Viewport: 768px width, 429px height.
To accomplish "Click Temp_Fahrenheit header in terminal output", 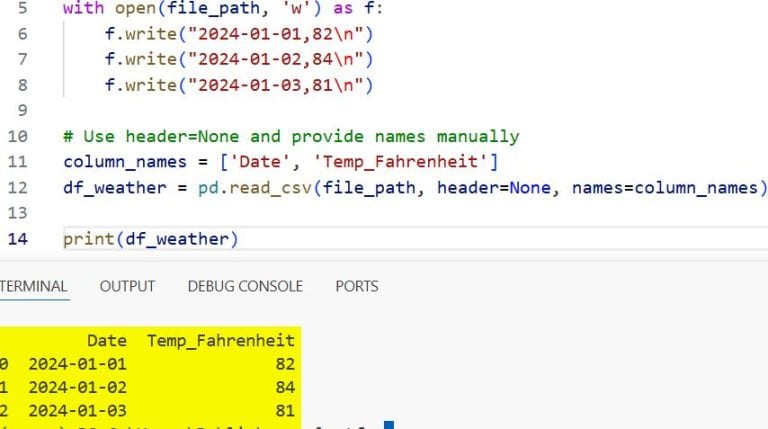I will [x=221, y=341].
